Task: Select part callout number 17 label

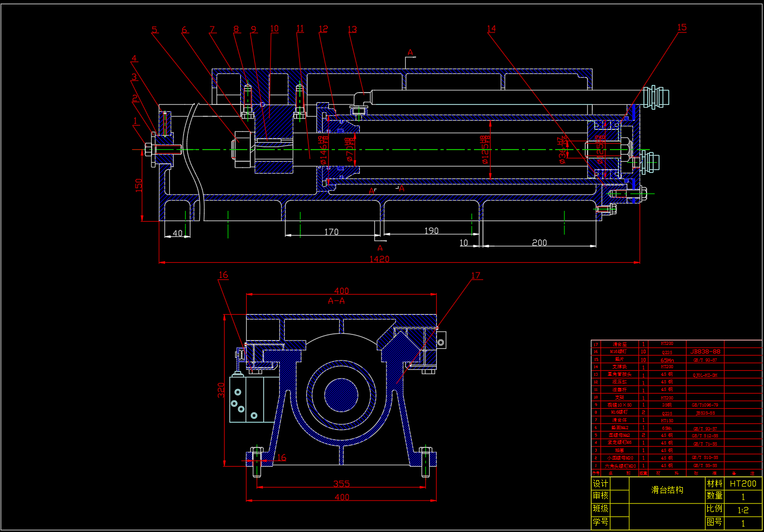Action: [x=476, y=276]
